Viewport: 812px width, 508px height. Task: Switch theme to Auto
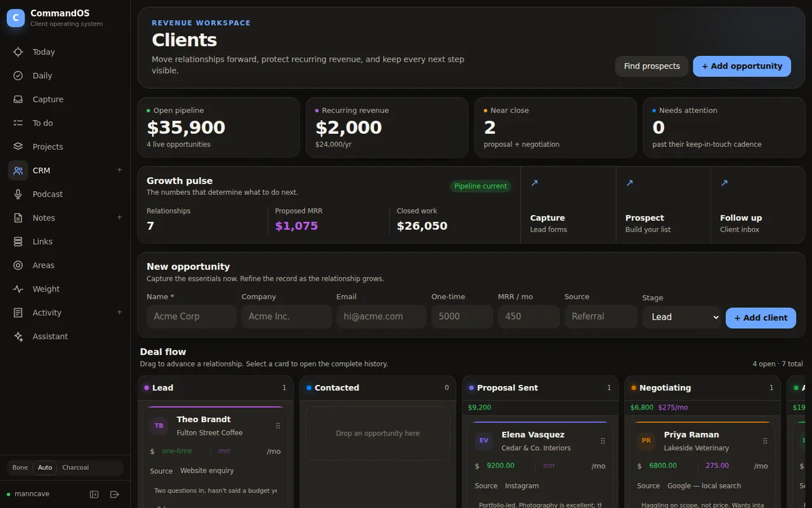(45, 467)
